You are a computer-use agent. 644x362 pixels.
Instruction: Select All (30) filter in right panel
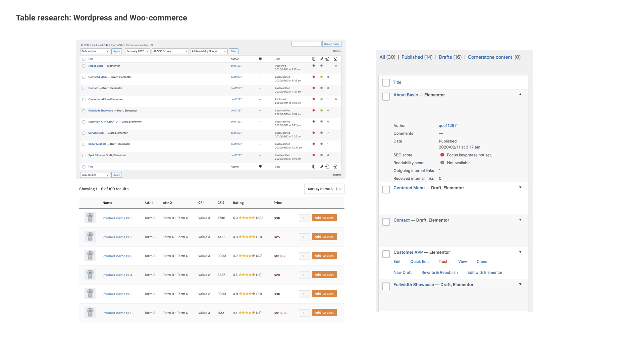(387, 57)
